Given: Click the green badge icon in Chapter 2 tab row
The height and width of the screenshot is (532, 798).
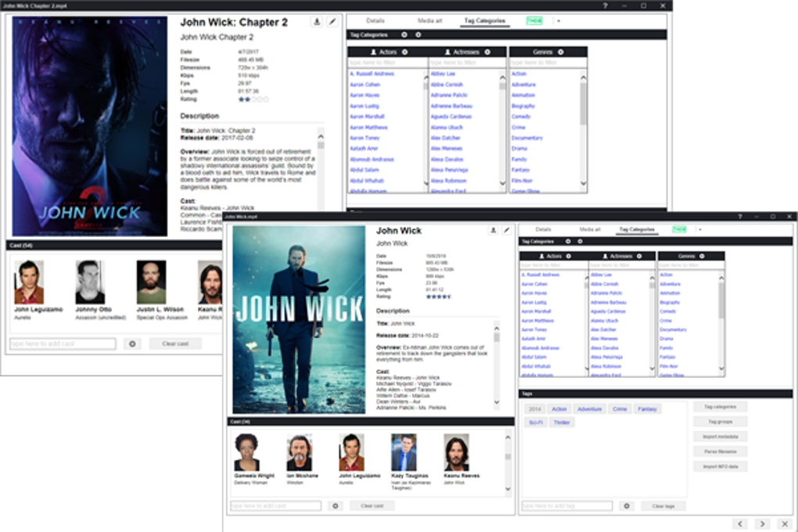Looking at the screenshot, I should tap(534, 21).
